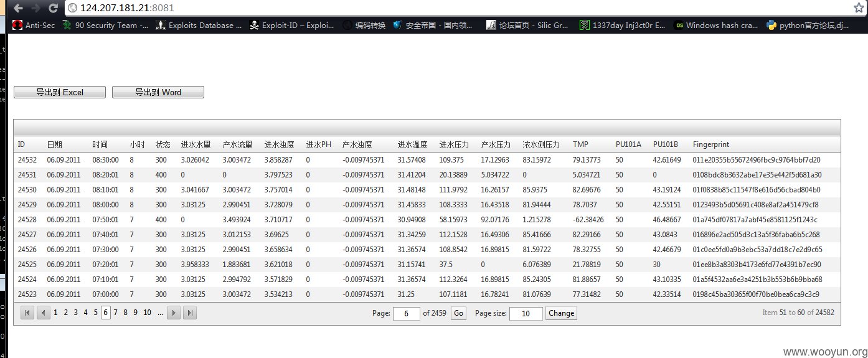Select row ID 24525
Image resolution: width=868 pixels, height=358 pixels.
click(427, 265)
